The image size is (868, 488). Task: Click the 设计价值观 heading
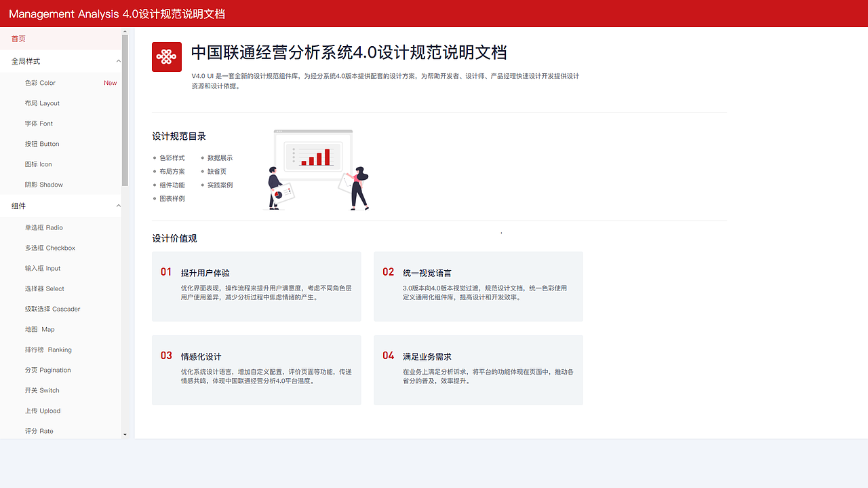pos(174,238)
